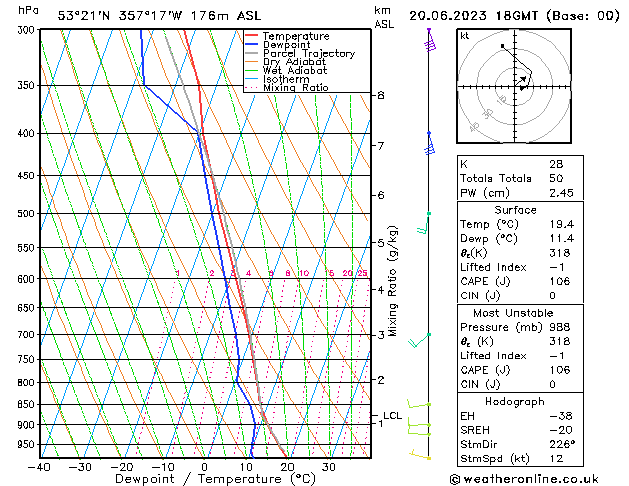Viewport: 629px width, 486px height.
Task: Click the weatheronline.co.uk copyright link
Action: (524, 479)
